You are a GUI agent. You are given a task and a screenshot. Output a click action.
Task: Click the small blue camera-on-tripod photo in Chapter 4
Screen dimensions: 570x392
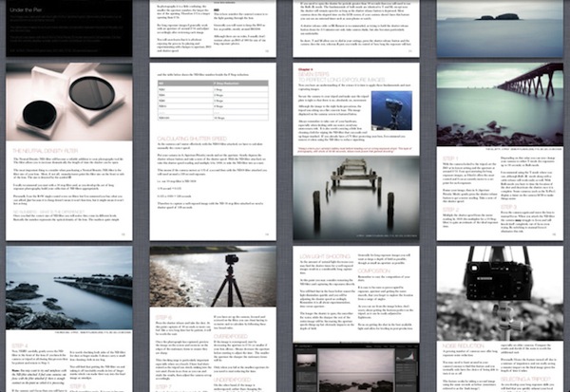pos(391,110)
